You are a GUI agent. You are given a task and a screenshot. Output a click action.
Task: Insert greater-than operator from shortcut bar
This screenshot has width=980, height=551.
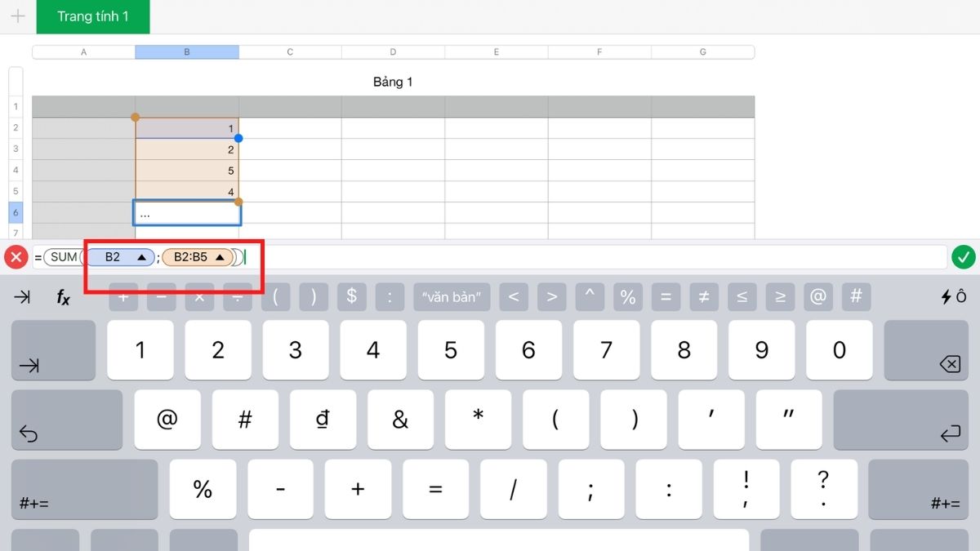tap(551, 297)
